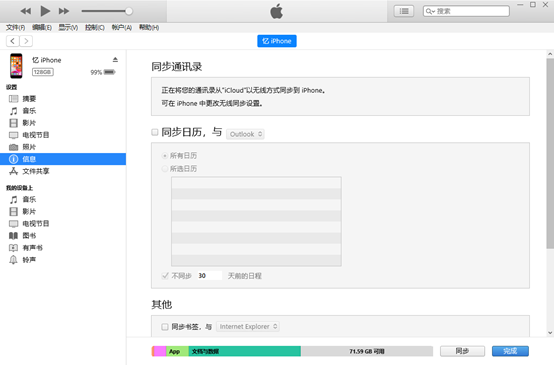
Task: Enable the 同步日历 checkbox
Action: 155,132
